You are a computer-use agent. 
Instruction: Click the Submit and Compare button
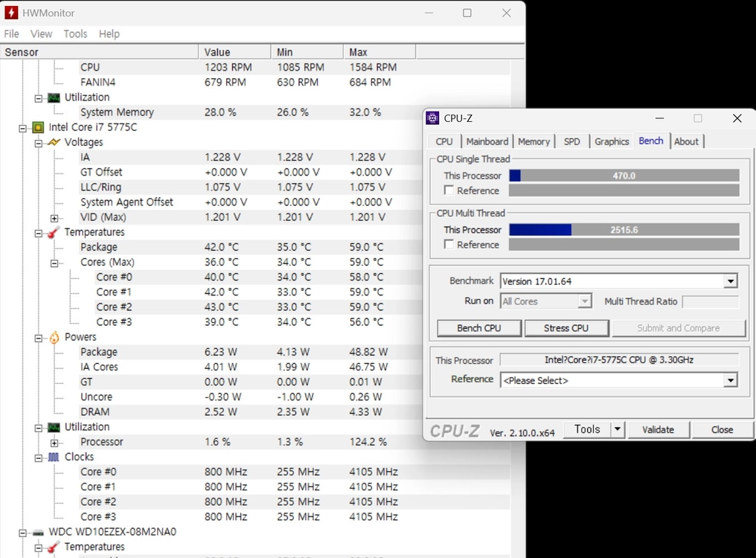click(x=679, y=328)
